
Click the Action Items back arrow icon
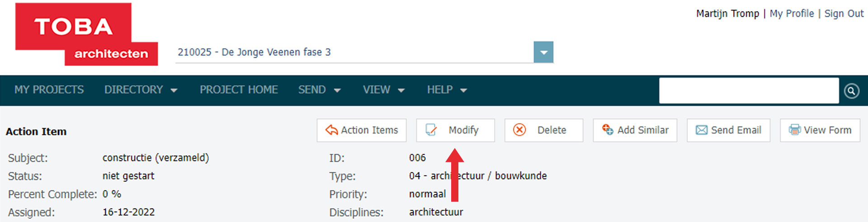point(332,130)
